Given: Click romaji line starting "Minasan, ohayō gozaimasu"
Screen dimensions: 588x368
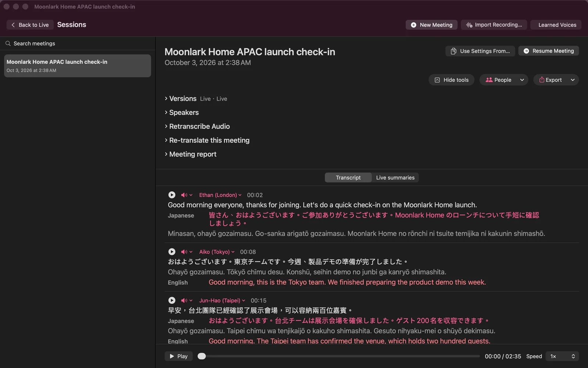Looking at the screenshot, I should coord(356,234).
